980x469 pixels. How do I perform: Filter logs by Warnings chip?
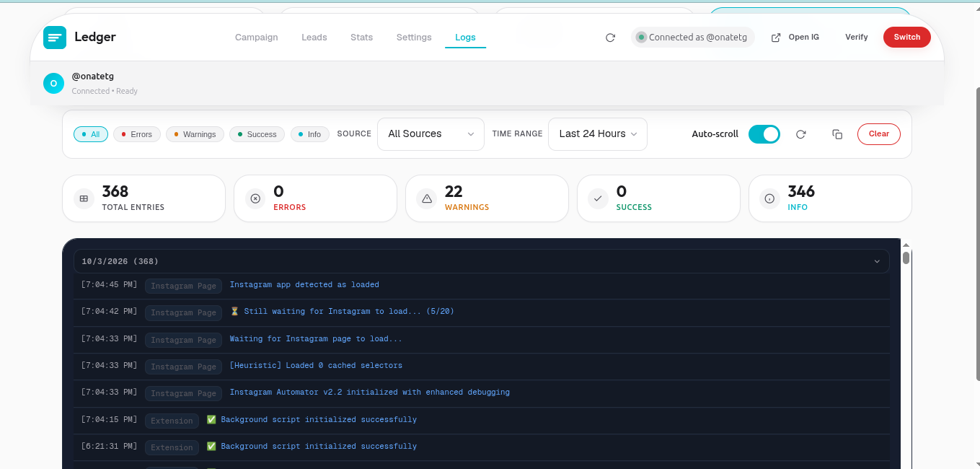click(x=195, y=134)
